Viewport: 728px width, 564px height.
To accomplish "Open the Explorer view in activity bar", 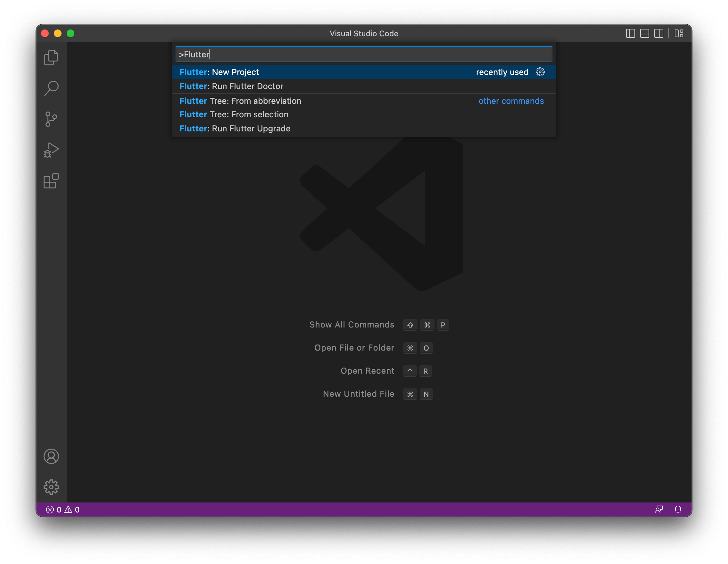I will [x=51, y=58].
